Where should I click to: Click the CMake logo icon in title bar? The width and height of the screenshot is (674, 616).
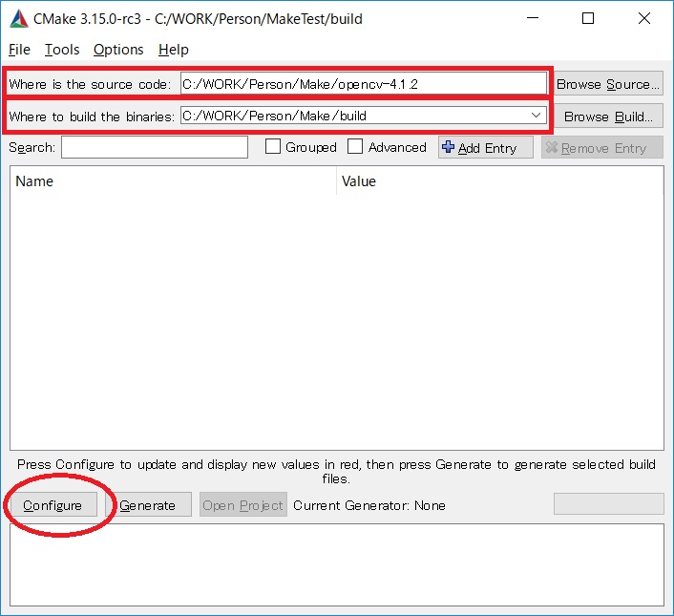pos(19,19)
